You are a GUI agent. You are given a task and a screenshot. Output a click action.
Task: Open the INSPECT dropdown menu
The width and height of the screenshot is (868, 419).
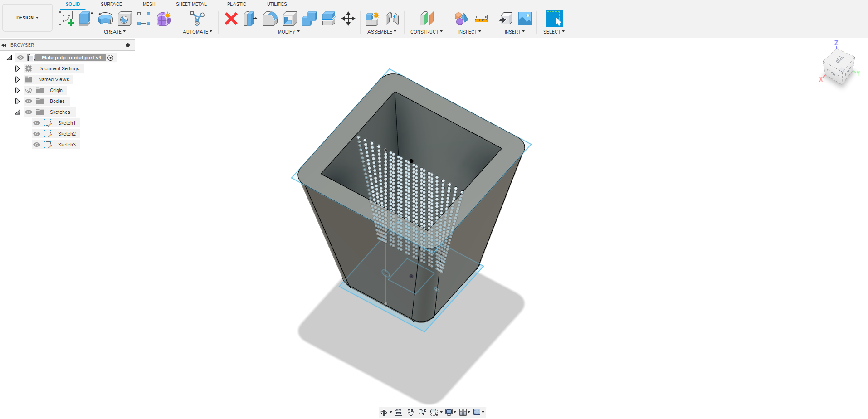[470, 32]
